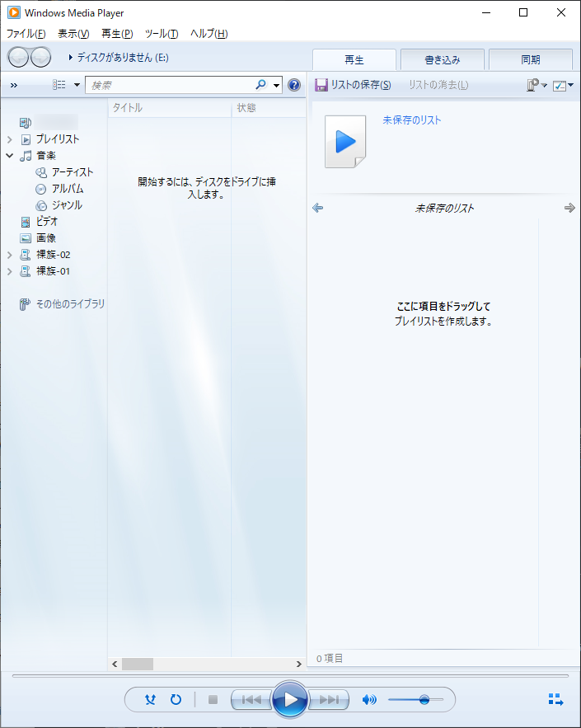Select 画像 library item
Screen dimensions: 581x728
(x=46, y=238)
